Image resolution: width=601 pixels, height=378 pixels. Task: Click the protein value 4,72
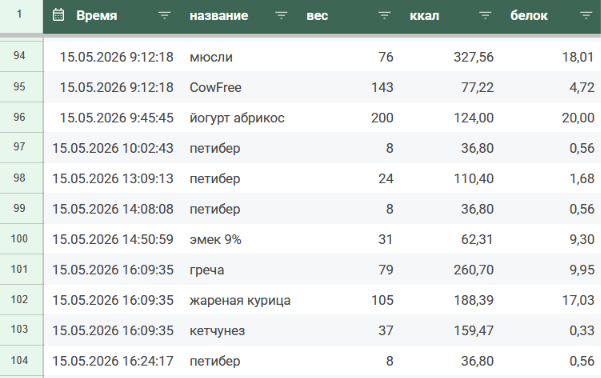pyautogui.click(x=582, y=87)
